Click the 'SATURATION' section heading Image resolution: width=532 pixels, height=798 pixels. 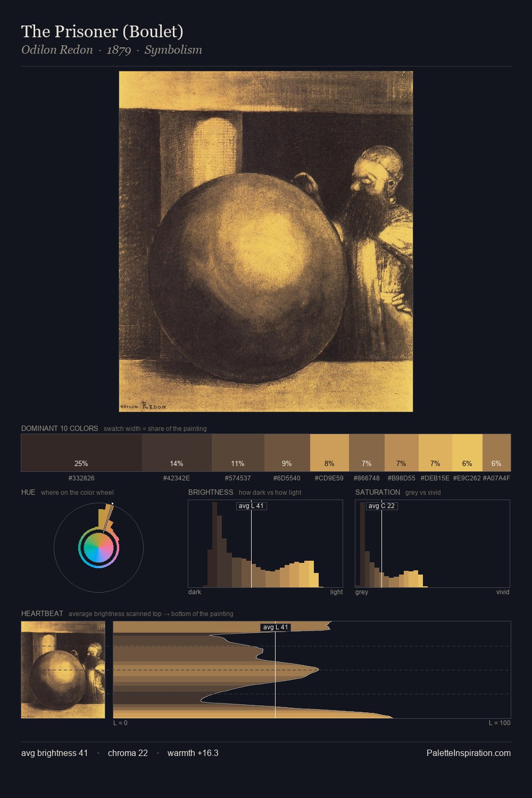point(378,492)
